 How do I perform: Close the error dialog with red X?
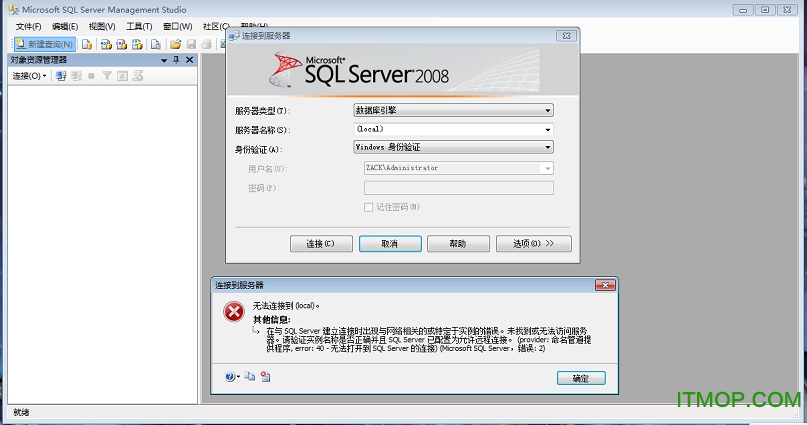point(605,285)
